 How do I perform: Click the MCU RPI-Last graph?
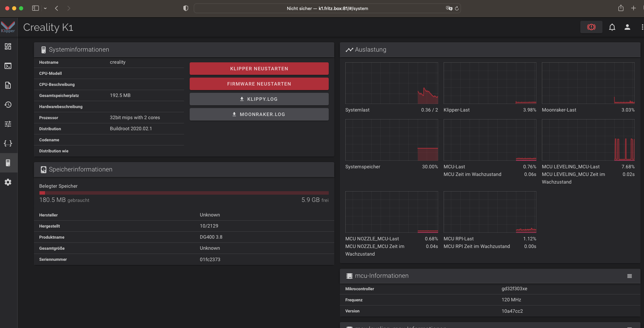pos(490,212)
